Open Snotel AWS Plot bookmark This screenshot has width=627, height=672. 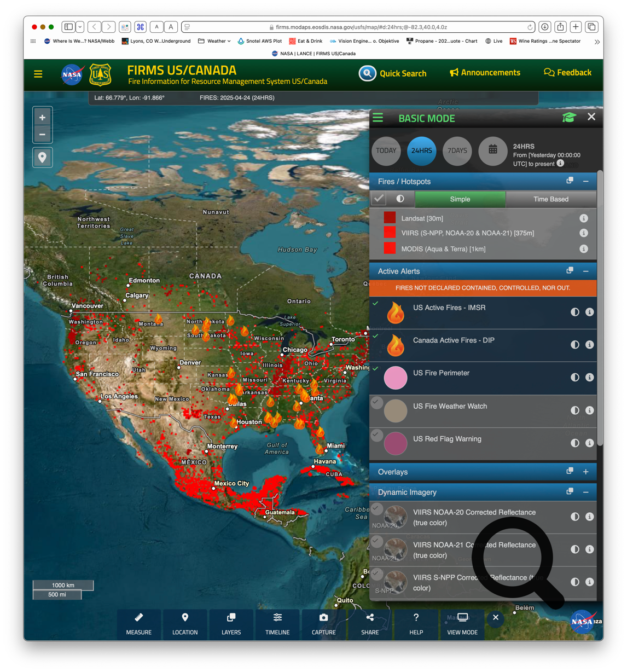click(260, 41)
